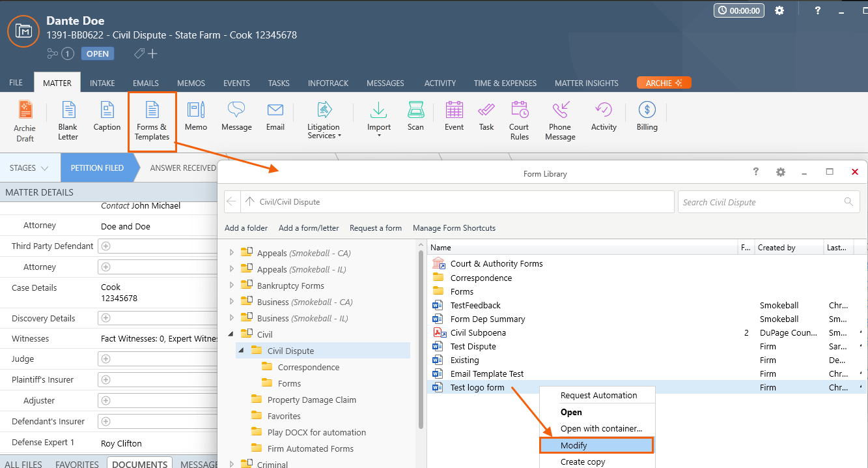Expand the Bankruptcy Forms folder
868x468 pixels.
pyautogui.click(x=232, y=285)
